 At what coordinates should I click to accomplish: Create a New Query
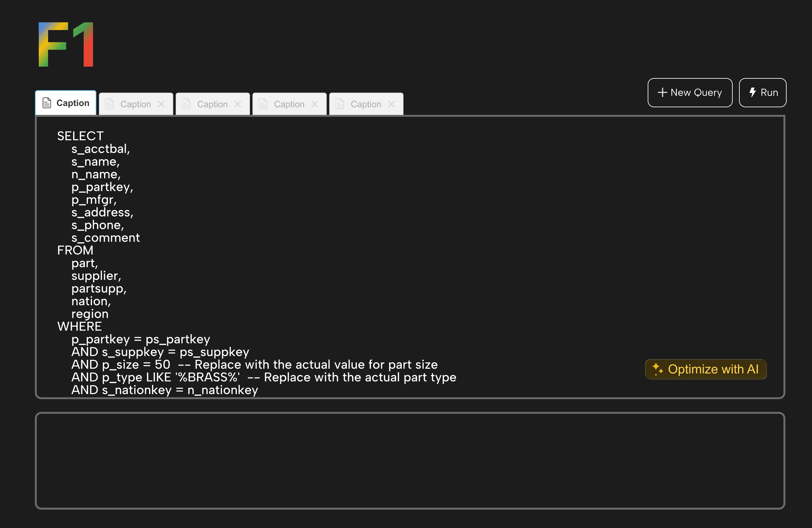690,92
